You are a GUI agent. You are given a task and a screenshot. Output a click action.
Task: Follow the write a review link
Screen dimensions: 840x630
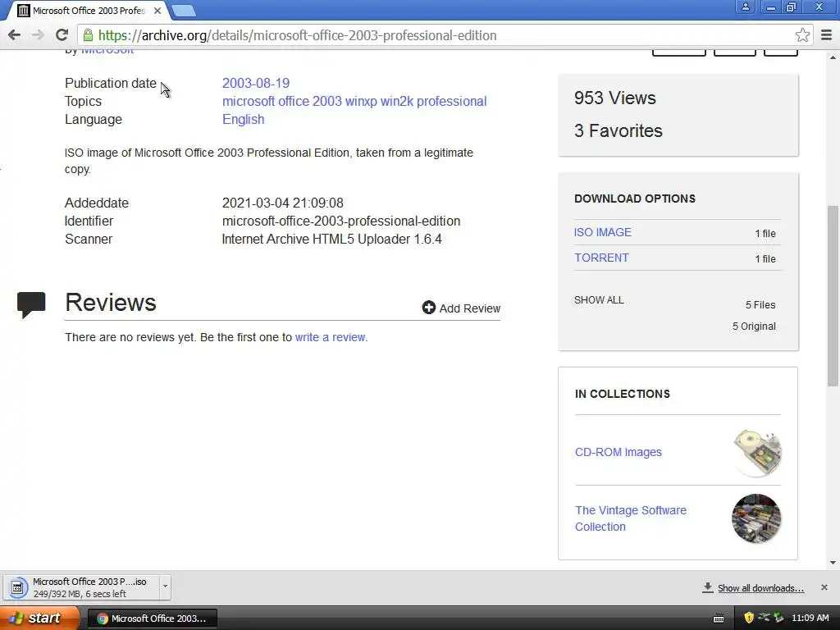[331, 337]
